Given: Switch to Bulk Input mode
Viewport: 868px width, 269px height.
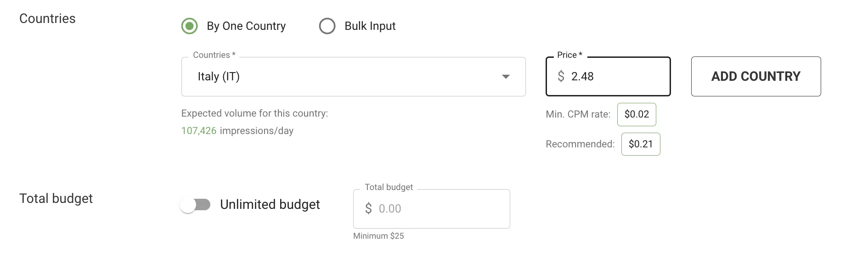Looking at the screenshot, I should click(327, 26).
